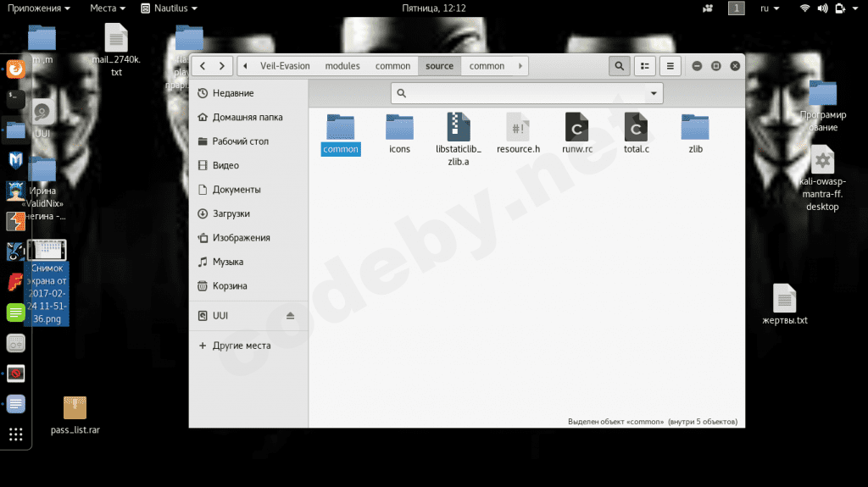The image size is (868, 487).
Task: Open the clock showing Пятница, 12:12
Action: coord(434,8)
